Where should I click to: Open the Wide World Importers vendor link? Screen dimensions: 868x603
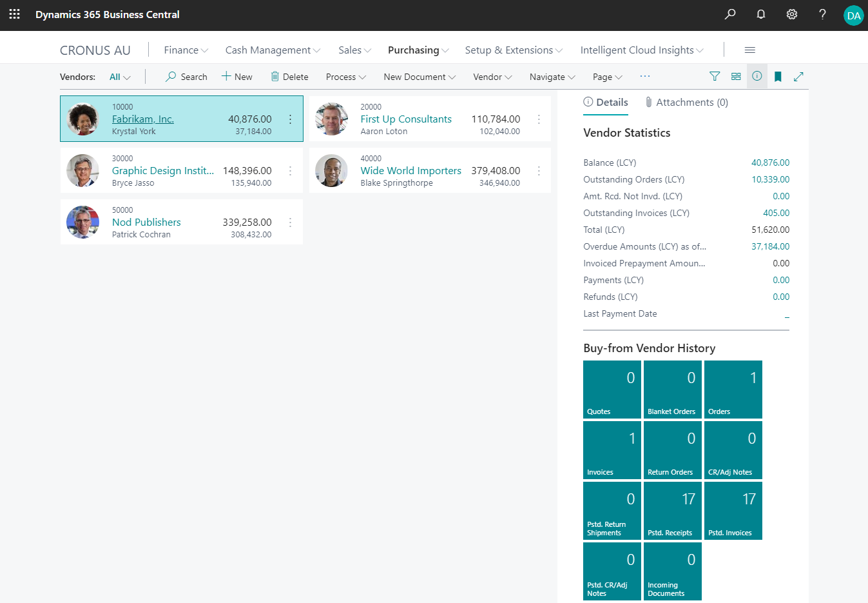(410, 171)
